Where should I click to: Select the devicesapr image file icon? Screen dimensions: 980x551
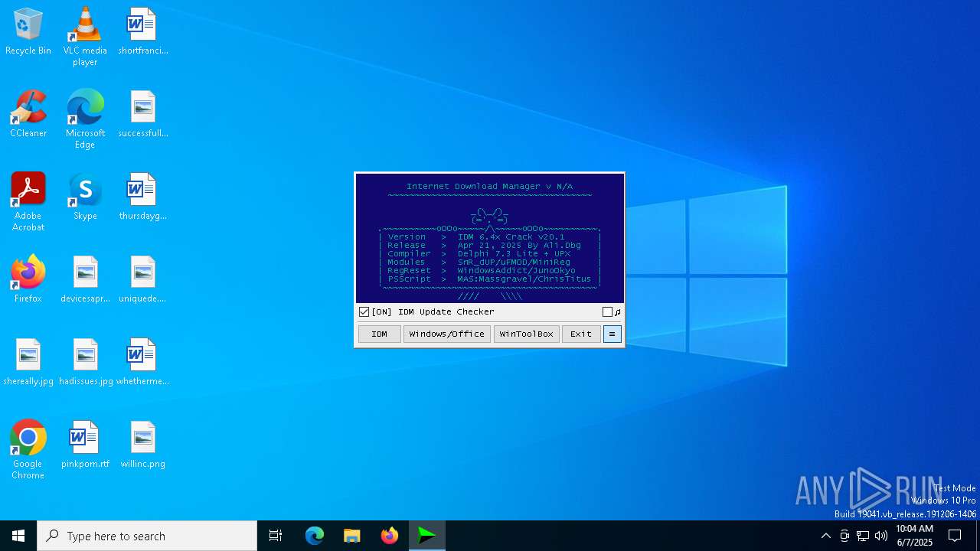[x=85, y=279]
